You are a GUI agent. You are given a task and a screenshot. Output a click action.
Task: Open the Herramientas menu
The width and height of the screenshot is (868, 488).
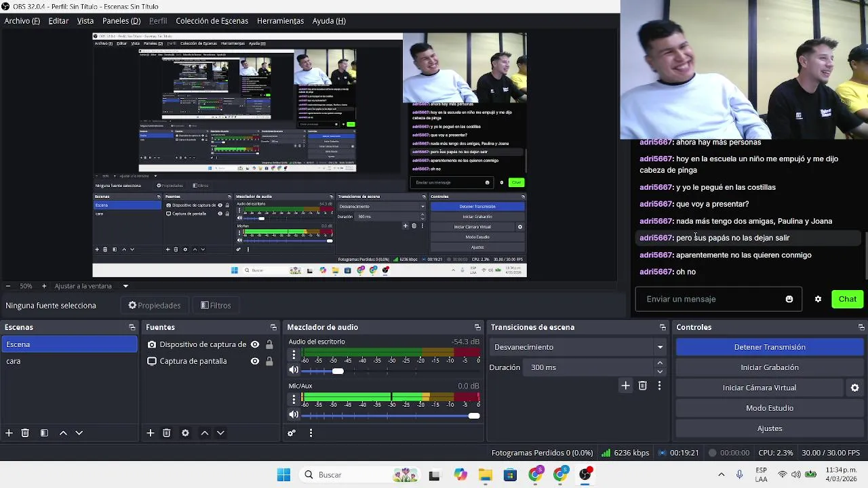pyautogui.click(x=280, y=21)
